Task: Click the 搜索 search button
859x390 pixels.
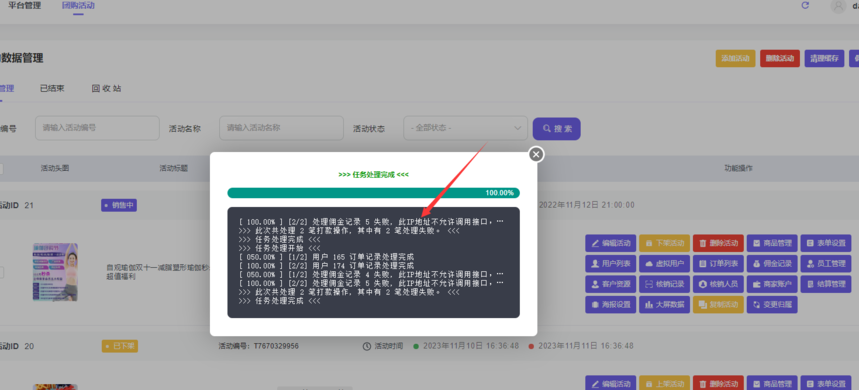Action: click(557, 129)
